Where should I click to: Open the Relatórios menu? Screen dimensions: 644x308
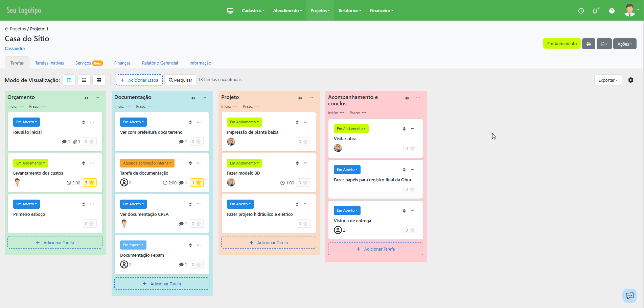350,11
